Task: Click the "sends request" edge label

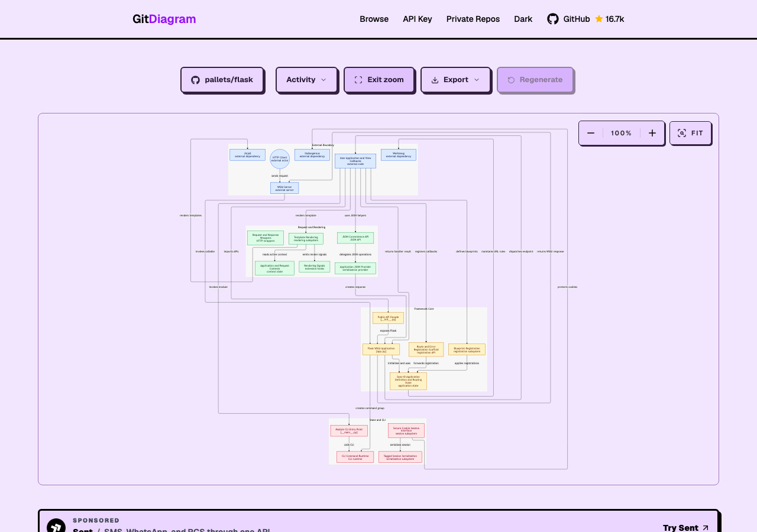Action: [280, 176]
